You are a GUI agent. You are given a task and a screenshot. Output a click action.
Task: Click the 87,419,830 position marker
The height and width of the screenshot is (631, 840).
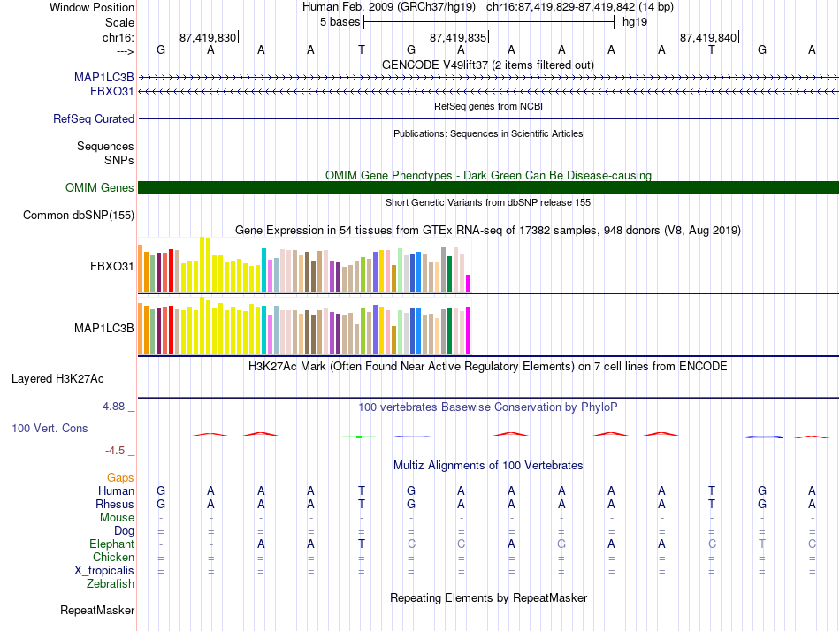(x=209, y=37)
